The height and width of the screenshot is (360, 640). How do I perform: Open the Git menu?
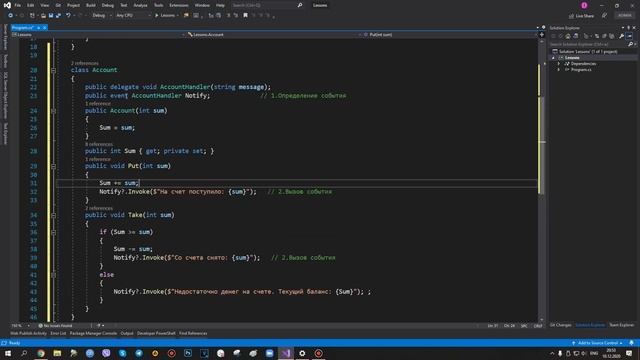(58, 5)
